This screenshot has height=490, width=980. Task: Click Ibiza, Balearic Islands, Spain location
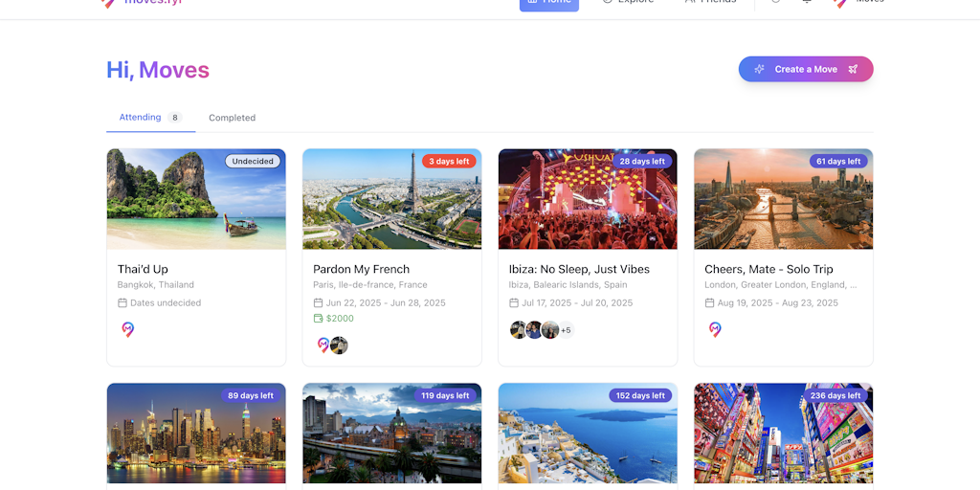tap(568, 285)
